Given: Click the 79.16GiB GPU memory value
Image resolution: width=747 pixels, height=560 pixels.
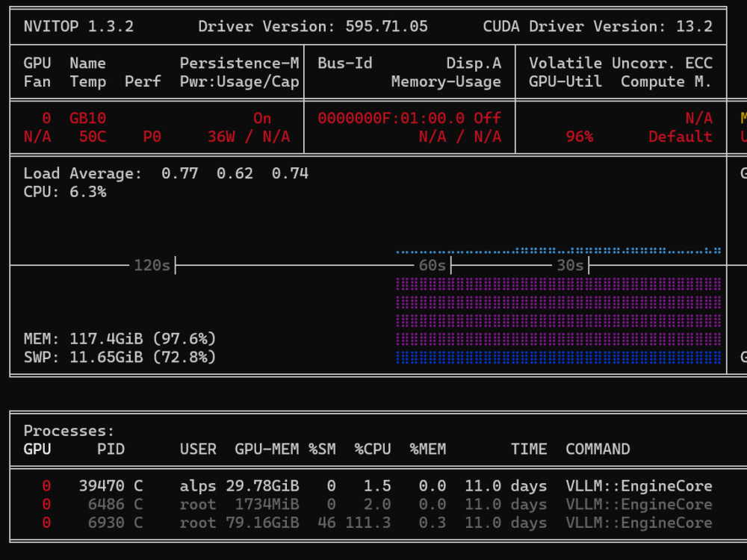Looking at the screenshot, I should point(262,523).
